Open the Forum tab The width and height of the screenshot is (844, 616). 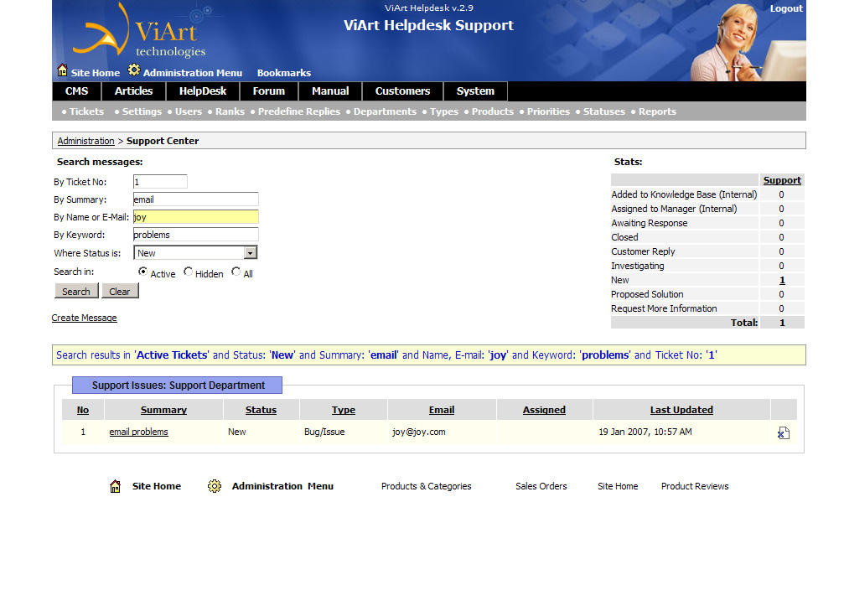click(268, 91)
